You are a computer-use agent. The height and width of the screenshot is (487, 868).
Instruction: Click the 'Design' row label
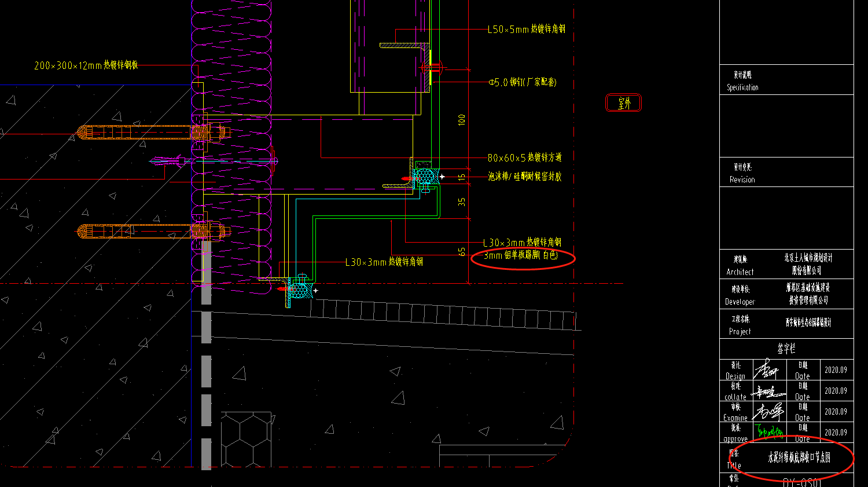pos(735,376)
